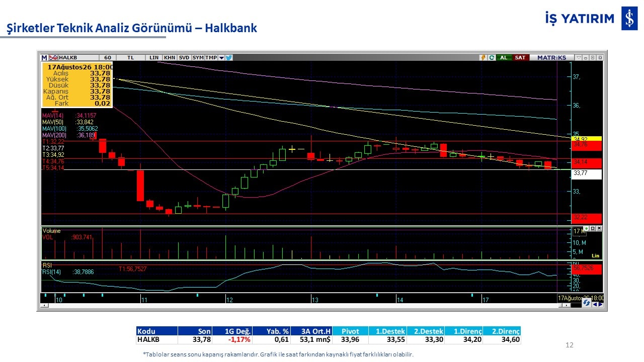Viewport: 644px width, 362px height.
Task: Click the Twitter bird icon in toolbar
Action: (x=228, y=57)
